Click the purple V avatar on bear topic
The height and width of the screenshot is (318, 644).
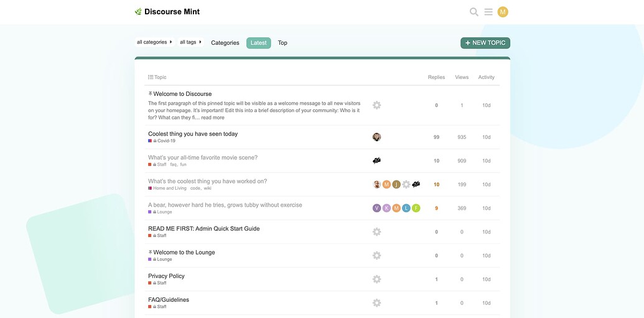tap(376, 208)
